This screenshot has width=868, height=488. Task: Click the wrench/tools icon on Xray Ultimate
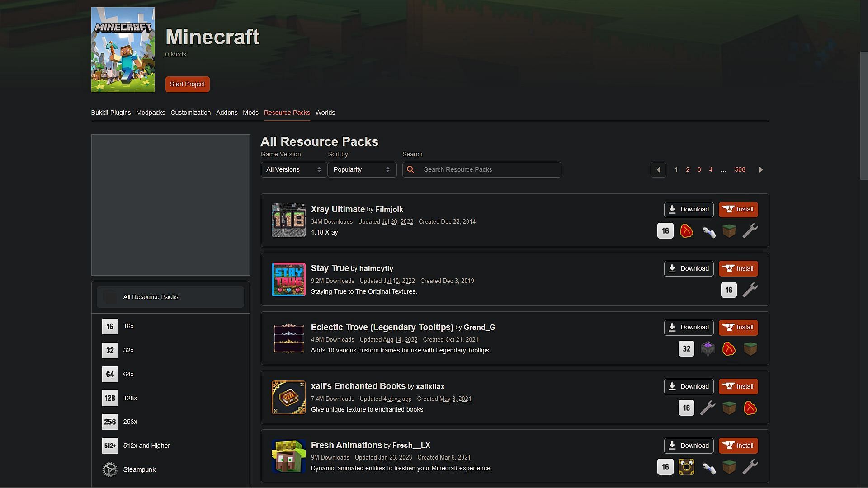pyautogui.click(x=750, y=231)
